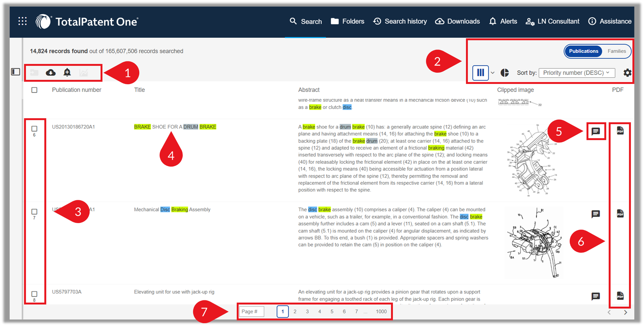This screenshot has width=644, height=326.
Task: Select the analytics chart icon in the toolbar
Action: pos(84,73)
